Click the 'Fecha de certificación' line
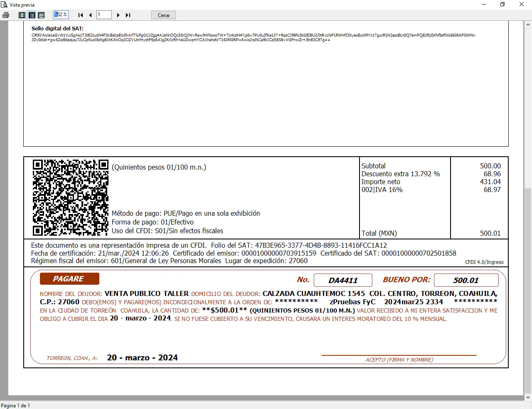The height and width of the screenshot is (409, 532). [100, 253]
